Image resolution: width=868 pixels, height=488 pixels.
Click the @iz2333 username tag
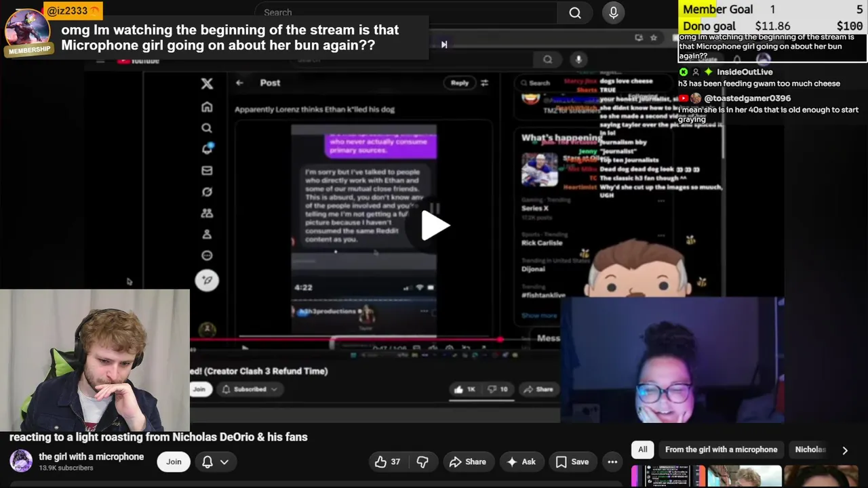[x=73, y=11]
